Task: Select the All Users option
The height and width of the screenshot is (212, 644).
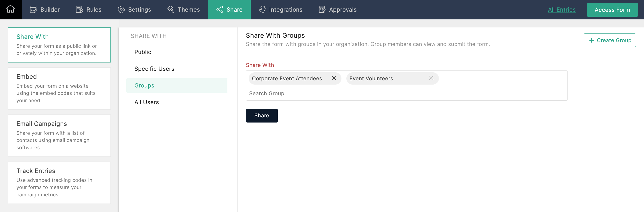Action: (177, 102)
